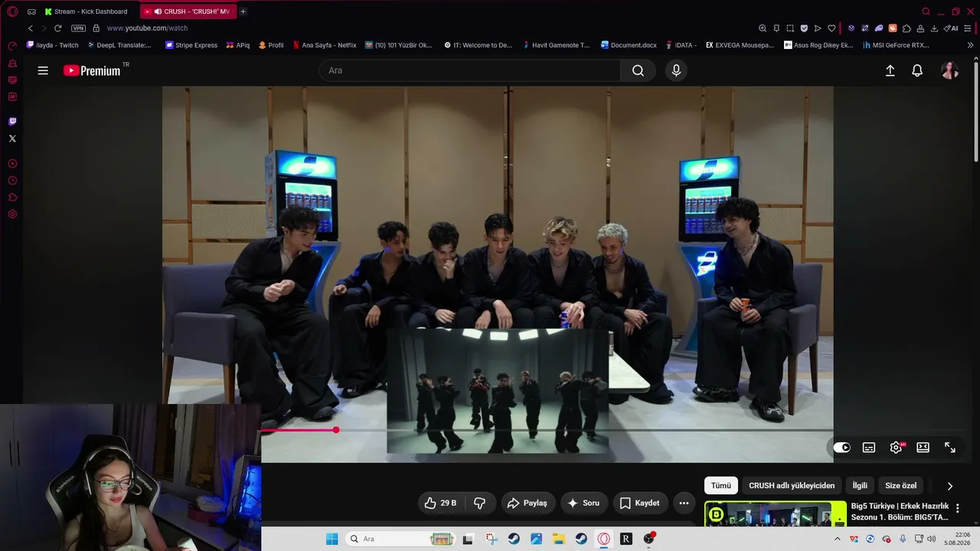Open the DeepL Translate bookmark
This screenshot has height=551, width=980.
[x=119, y=45]
